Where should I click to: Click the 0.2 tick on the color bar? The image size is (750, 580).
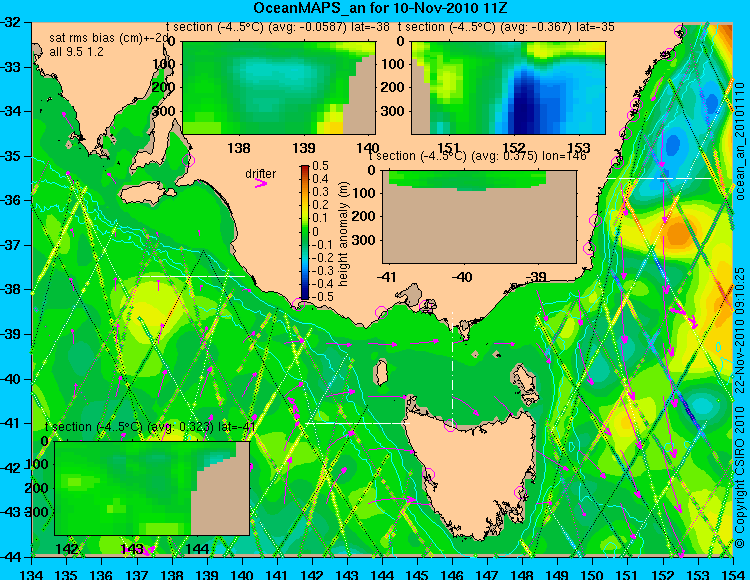(x=320, y=205)
